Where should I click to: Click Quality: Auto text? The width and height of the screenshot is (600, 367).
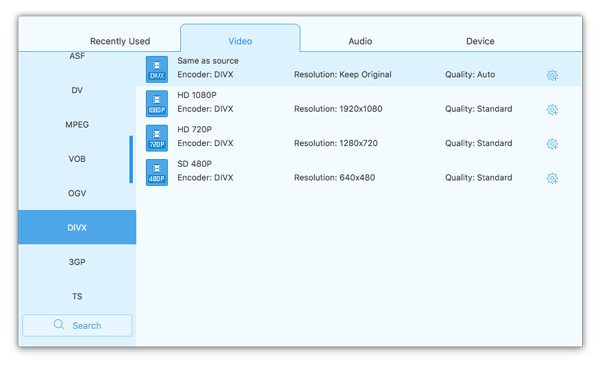tap(470, 75)
